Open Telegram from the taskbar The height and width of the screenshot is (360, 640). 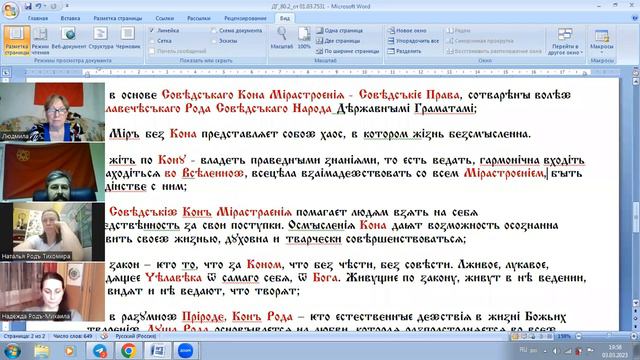pyautogui.click(x=100, y=351)
